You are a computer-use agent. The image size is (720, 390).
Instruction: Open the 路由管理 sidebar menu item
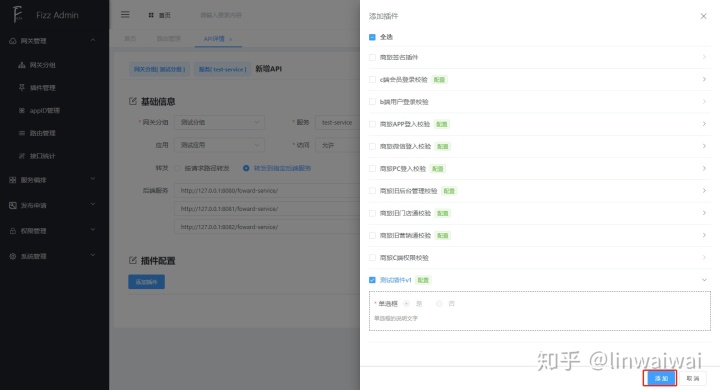pyautogui.click(x=55, y=133)
